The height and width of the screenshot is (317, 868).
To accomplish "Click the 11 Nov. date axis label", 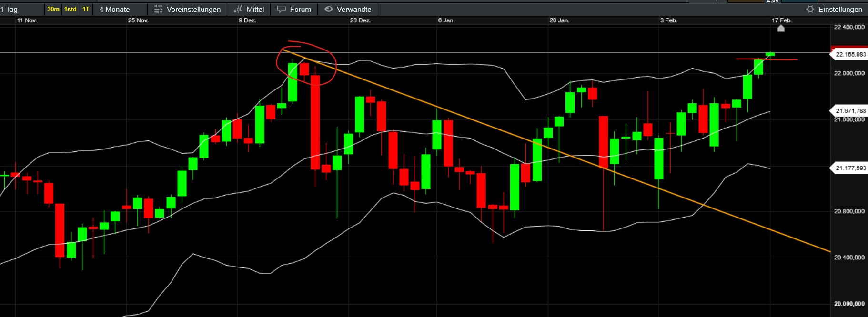I will coord(27,20).
